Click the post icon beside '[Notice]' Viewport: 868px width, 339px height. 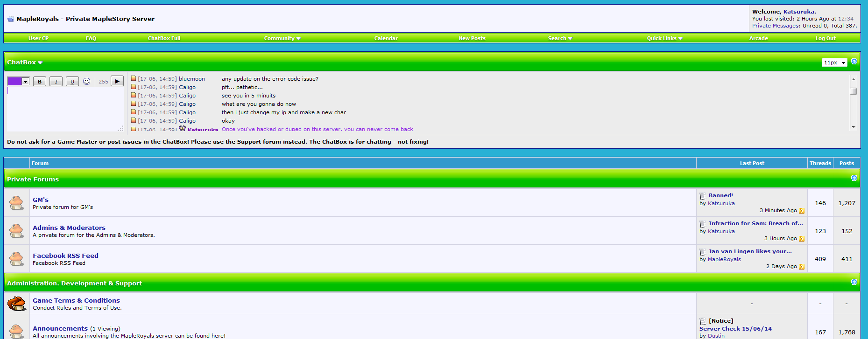703,321
